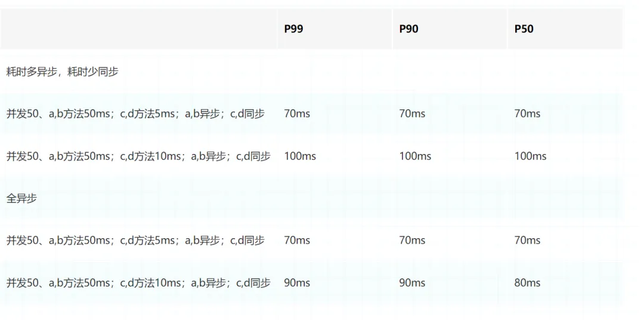The width and height of the screenshot is (644, 320).
Task: Click the P99 70ms cell above 全异步
Action: click(297, 113)
